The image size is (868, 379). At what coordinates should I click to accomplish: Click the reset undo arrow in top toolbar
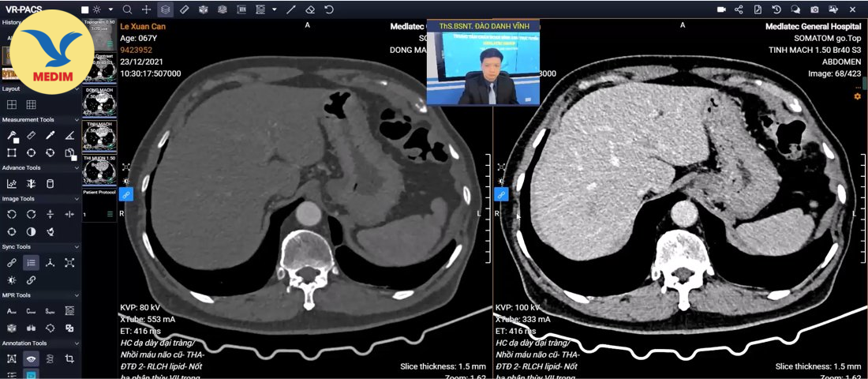coord(329,9)
